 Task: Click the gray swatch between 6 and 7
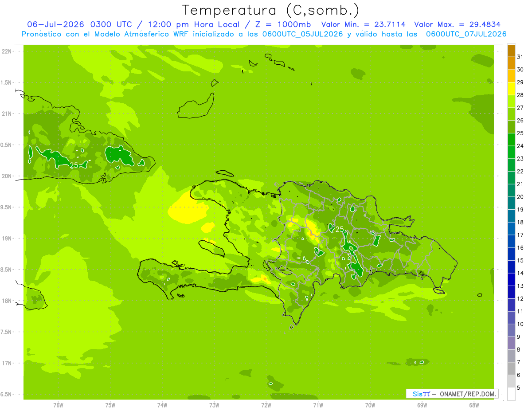point(511,368)
